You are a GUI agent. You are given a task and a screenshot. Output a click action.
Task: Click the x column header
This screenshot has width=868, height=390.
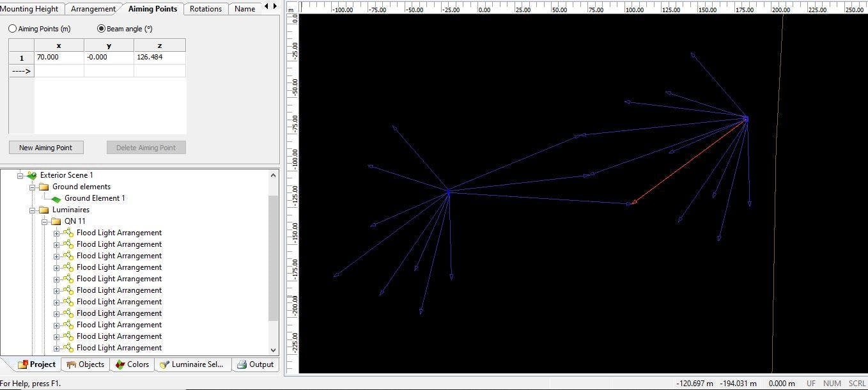tap(59, 45)
